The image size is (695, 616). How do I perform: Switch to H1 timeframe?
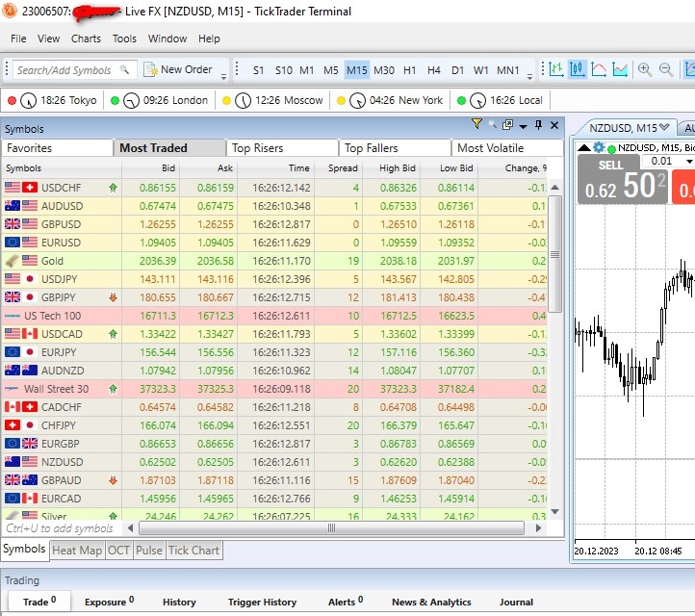pos(409,70)
